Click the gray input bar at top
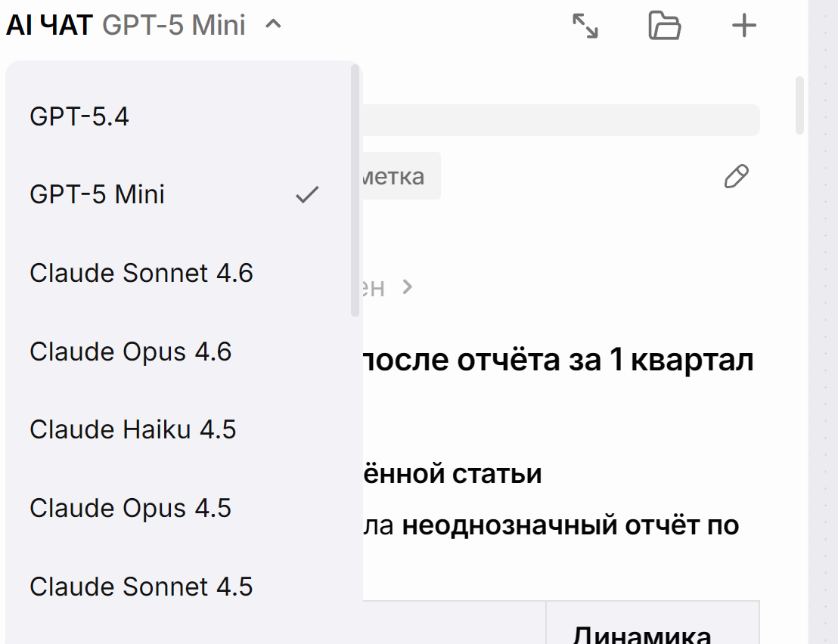The image size is (838, 644). coord(561,119)
